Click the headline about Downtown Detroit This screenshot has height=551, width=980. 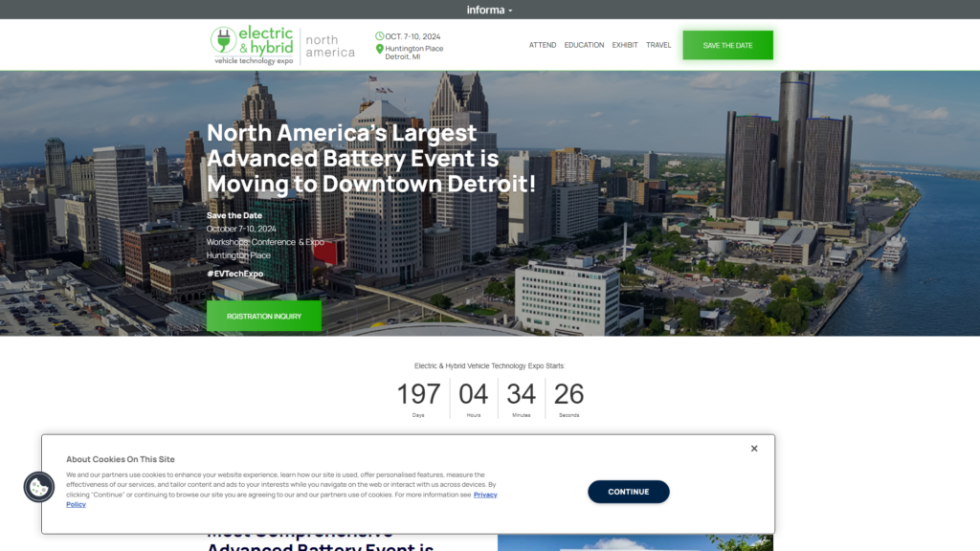coord(371,158)
